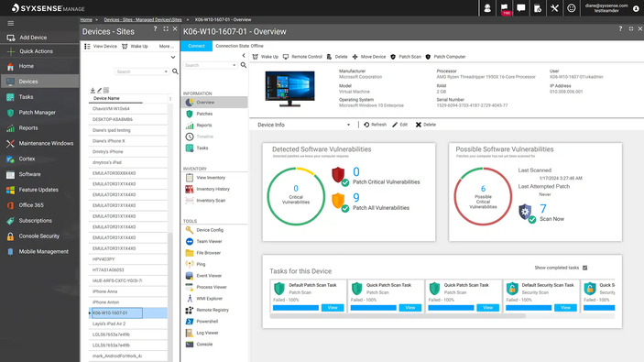This screenshot has width=644, height=362.
Task: Click the Default Security Scan Task progress bar
Action: 529,308
